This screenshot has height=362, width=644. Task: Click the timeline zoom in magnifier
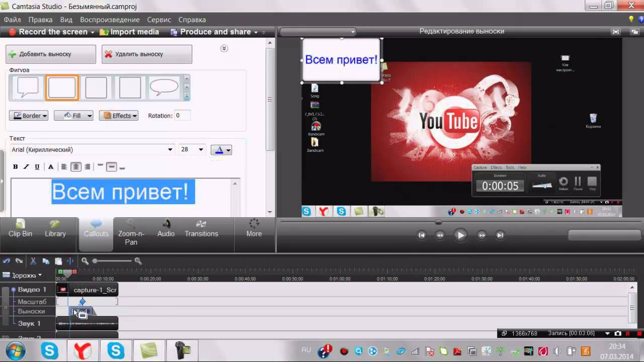tap(138, 261)
